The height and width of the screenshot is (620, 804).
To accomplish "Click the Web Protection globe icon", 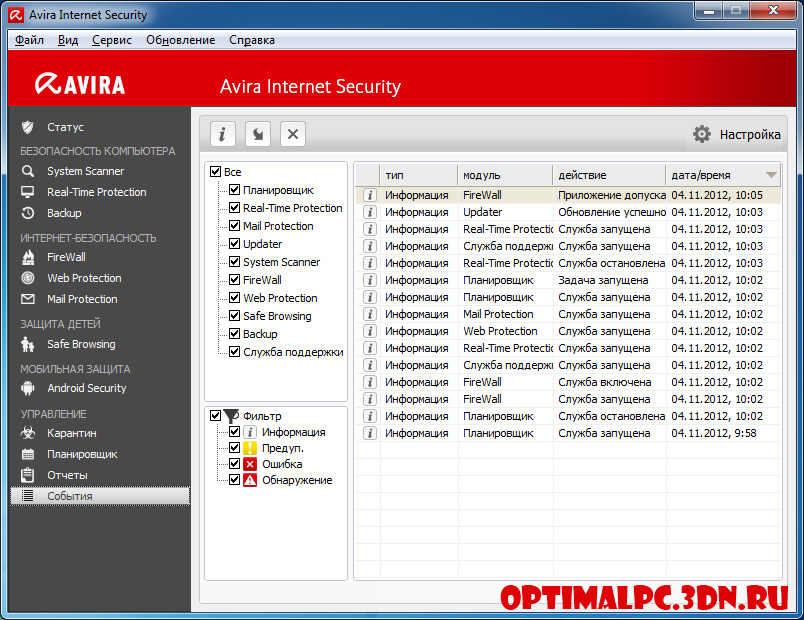I will (x=28, y=278).
